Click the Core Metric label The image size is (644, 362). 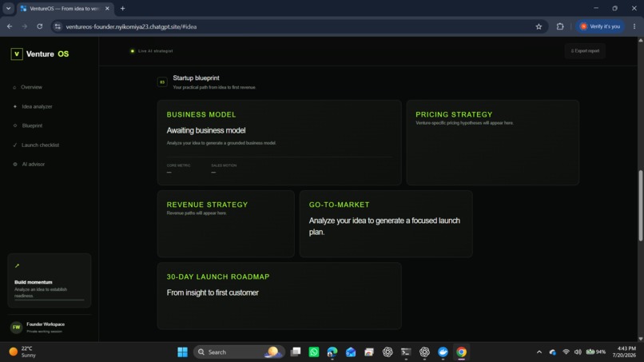pos(178,165)
